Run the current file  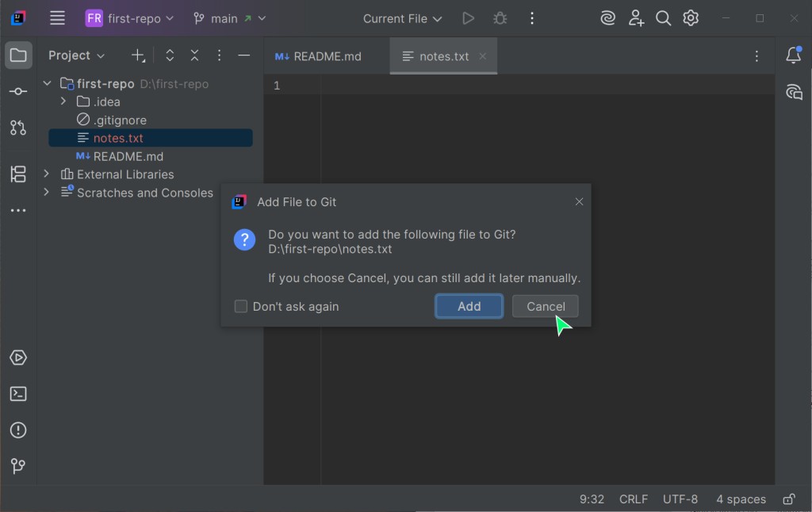pyautogui.click(x=468, y=19)
